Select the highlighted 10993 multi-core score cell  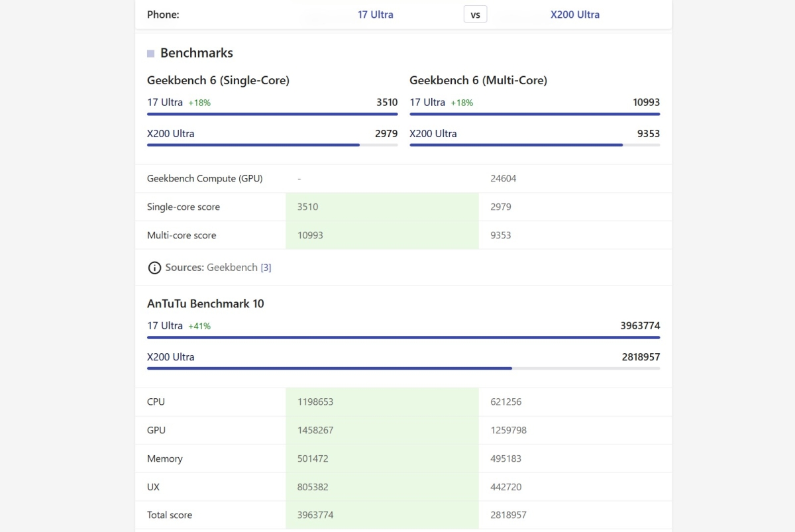(382, 235)
